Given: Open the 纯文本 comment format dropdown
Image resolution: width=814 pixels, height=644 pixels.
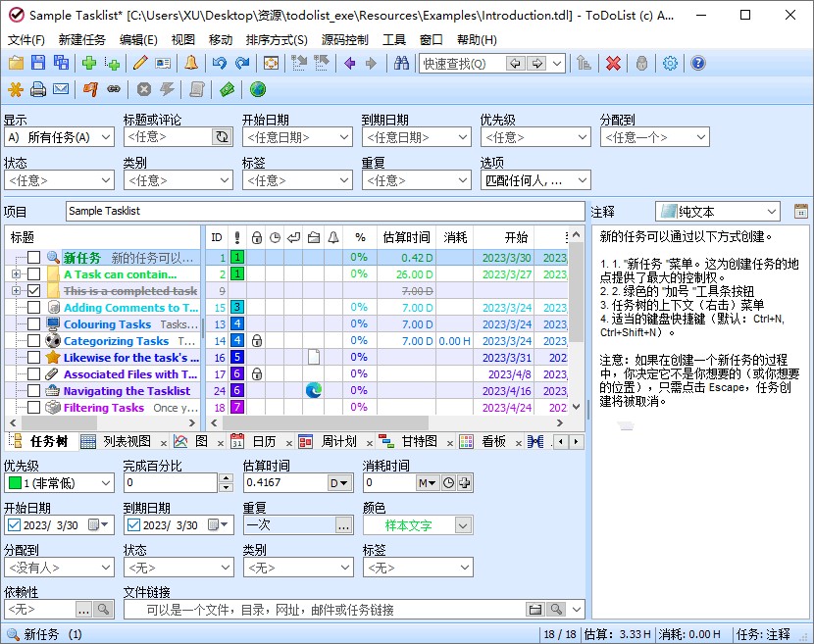Looking at the screenshot, I should click(718, 211).
